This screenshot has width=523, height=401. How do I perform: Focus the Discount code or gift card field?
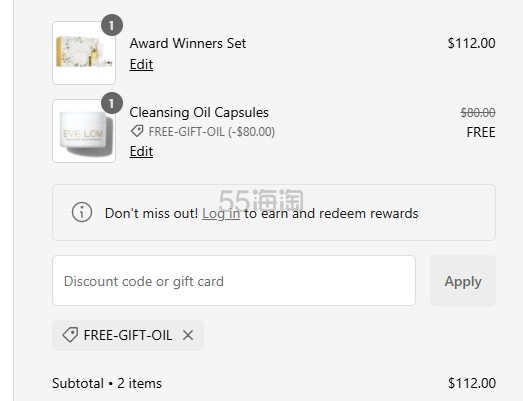tap(234, 281)
